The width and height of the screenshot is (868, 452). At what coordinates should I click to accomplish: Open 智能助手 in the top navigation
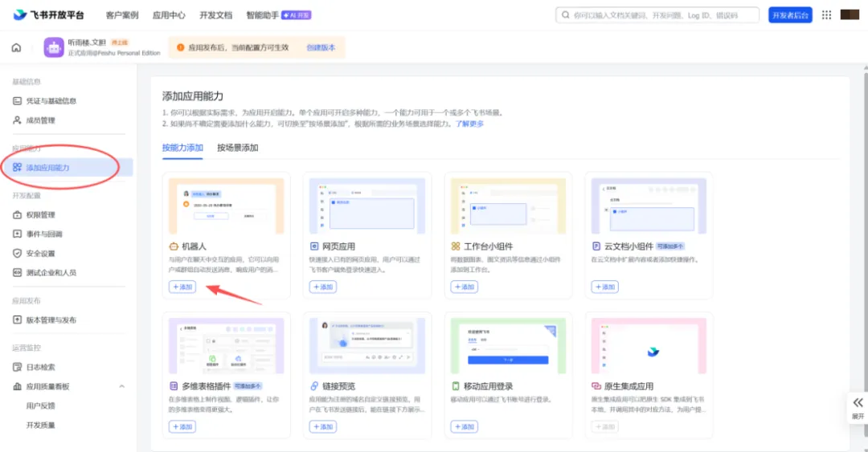[x=262, y=15]
